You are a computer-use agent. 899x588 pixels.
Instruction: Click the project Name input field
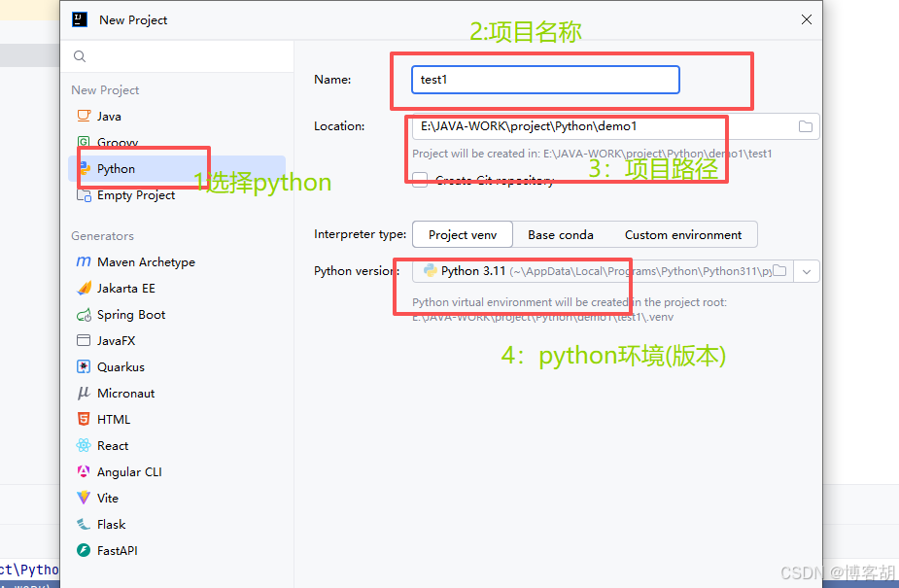[545, 80]
